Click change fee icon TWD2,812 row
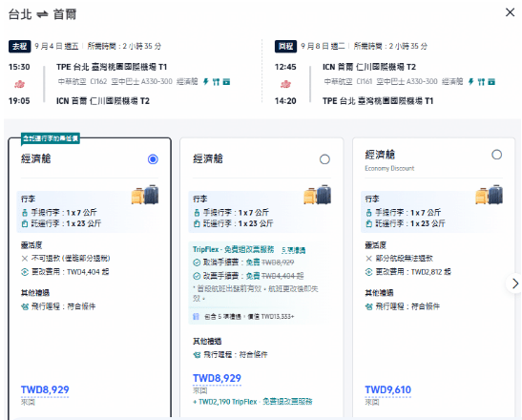Image resolution: width=522 pixels, height=420 pixels. [369, 272]
